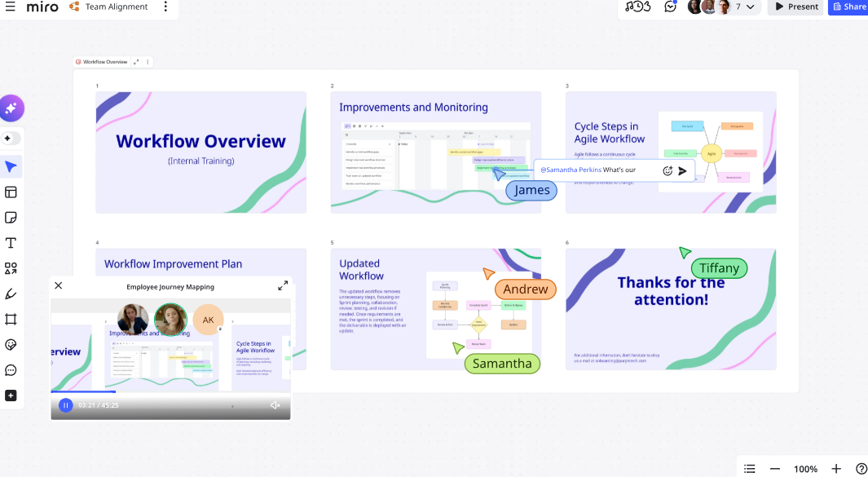The image size is (868, 477).
Task: Open the timer and activities tools
Action: click(637, 7)
